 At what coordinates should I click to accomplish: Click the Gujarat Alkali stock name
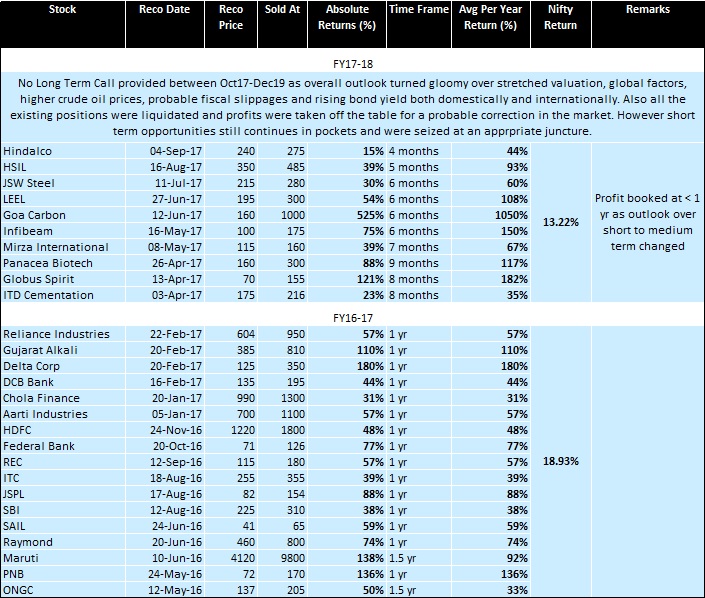[40, 350]
